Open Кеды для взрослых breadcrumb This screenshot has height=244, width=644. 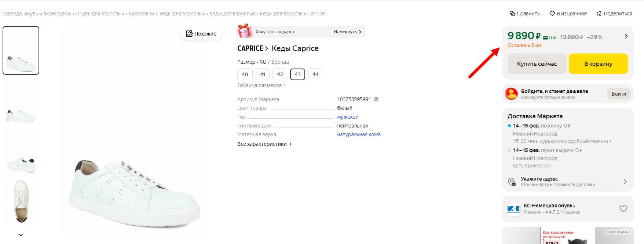tap(232, 14)
